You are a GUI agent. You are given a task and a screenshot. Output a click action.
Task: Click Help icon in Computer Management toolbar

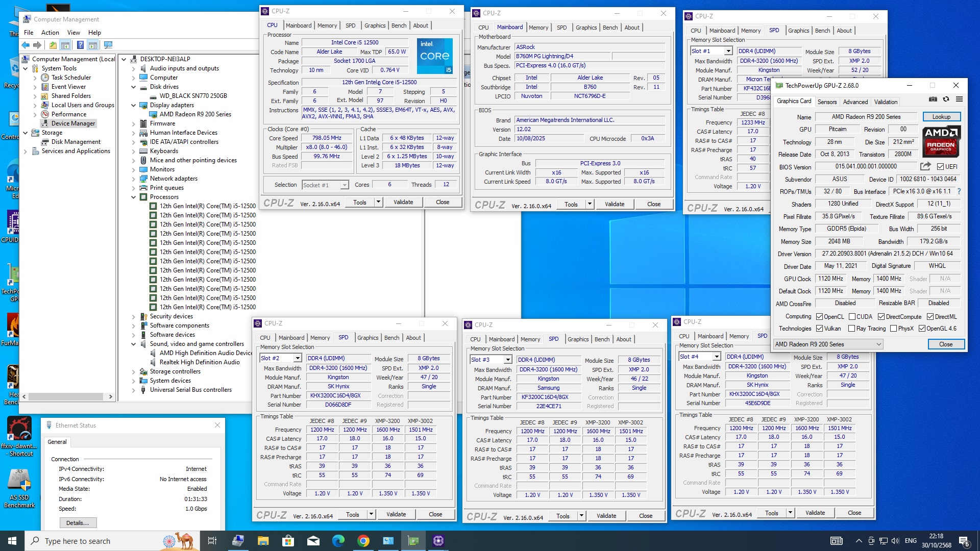(x=80, y=45)
